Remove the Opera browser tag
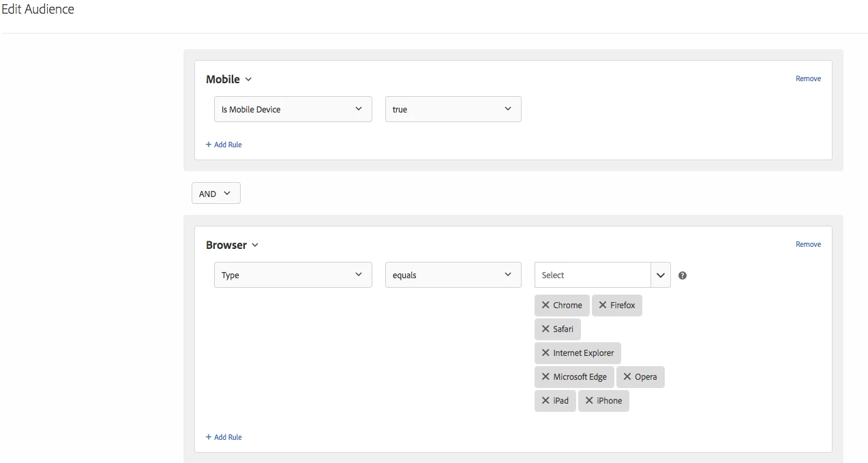Screen dimensions: 868x463 (x=627, y=377)
